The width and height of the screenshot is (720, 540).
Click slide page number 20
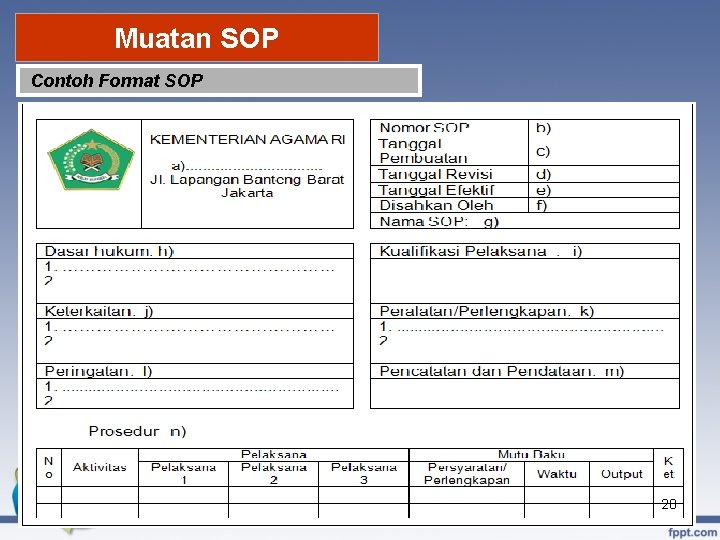coord(669,504)
